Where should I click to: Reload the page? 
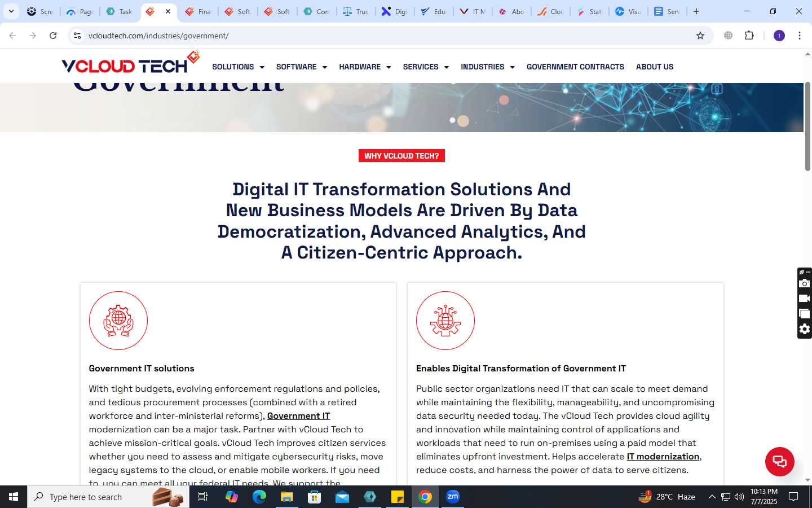tap(53, 36)
